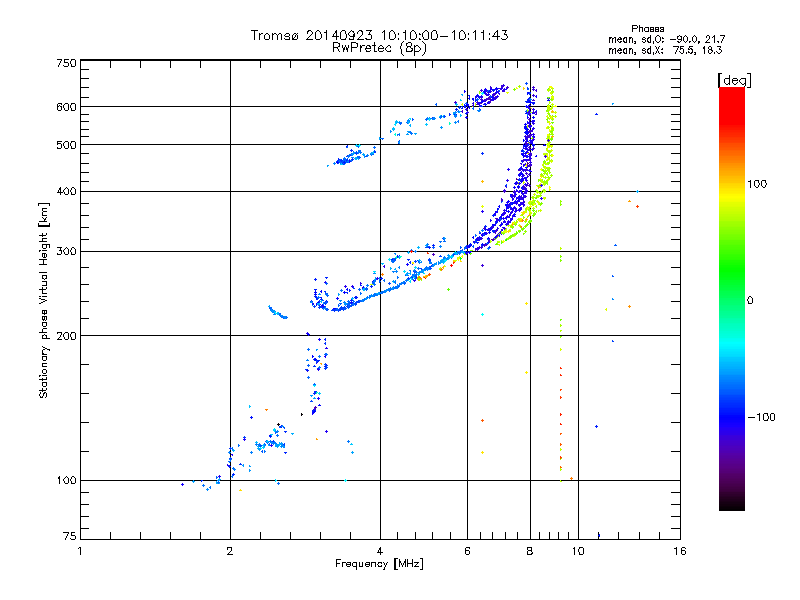This screenshot has width=800, height=600.
Task: Click the short cyan trace segment near 2.5 MHz, 220 km
Action: (278, 312)
